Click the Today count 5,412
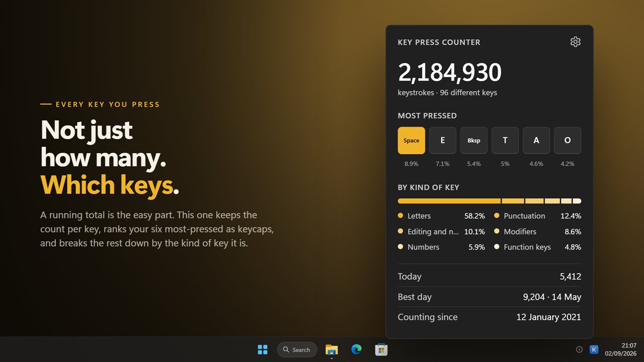The height and width of the screenshot is (362, 644). (x=571, y=277)
